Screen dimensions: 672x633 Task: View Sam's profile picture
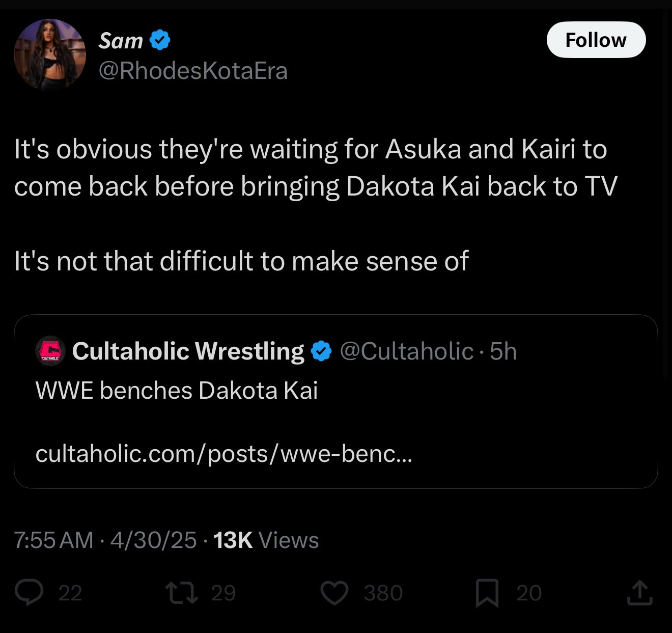pos(50,54)
